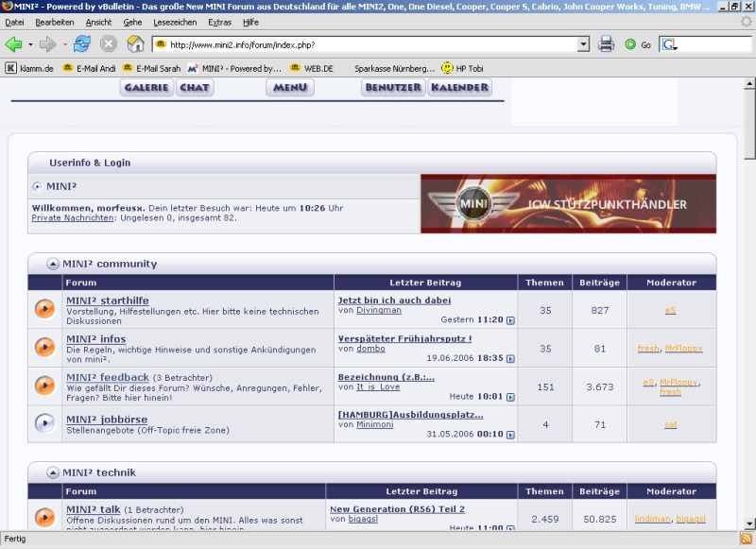Collapse the MINI² technik category
This screenshot has width=756, height=549.
click(53, 472)
